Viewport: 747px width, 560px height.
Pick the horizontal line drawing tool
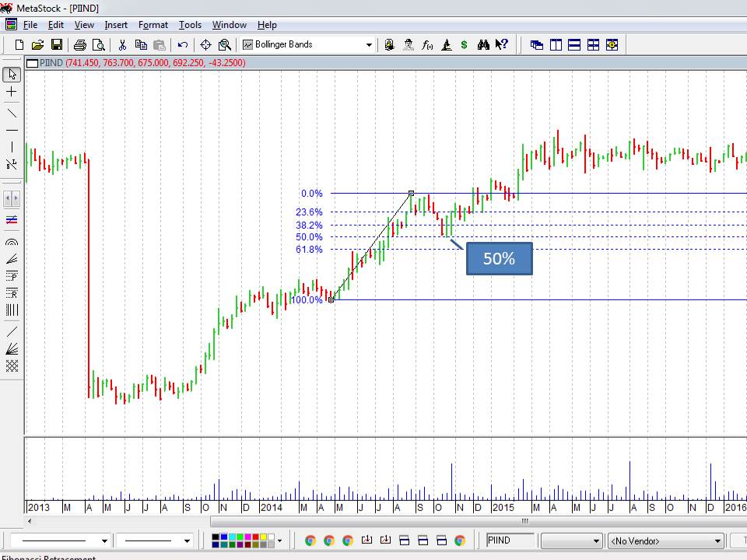coord(12,130)
